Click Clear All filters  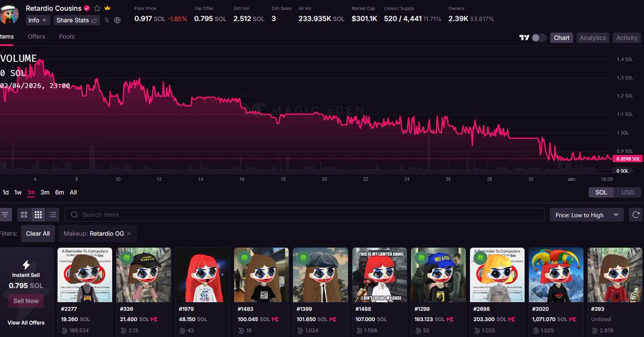click(x=38, y=233)
